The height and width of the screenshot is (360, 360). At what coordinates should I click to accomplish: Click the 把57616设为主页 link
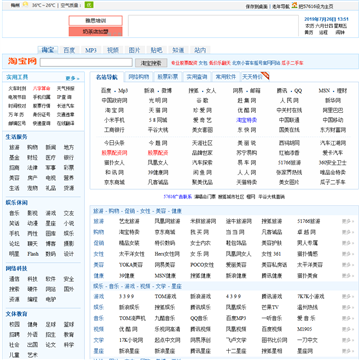point(316,6)
